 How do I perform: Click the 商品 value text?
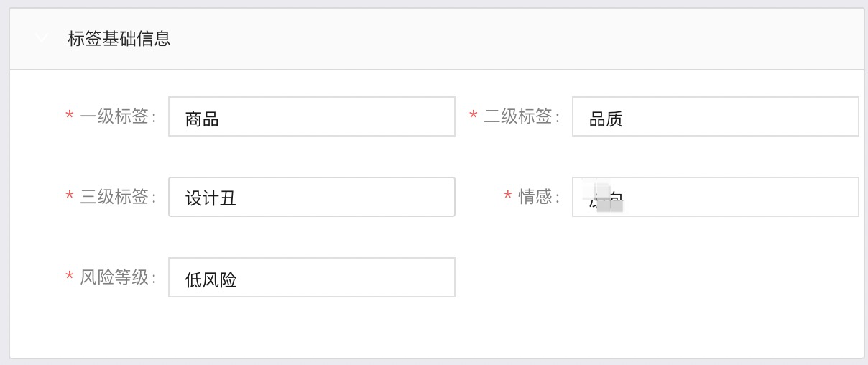point(202,119)
